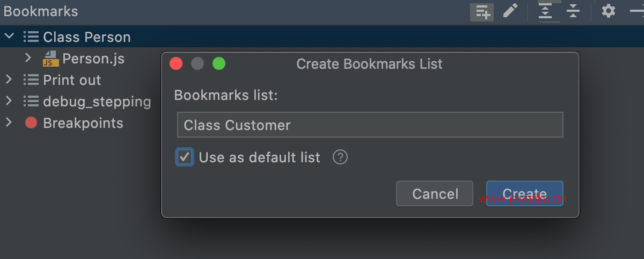This screenshot has height=259, width=644.
Task: Expand the Breakpoints node
Action: [9, 123]
